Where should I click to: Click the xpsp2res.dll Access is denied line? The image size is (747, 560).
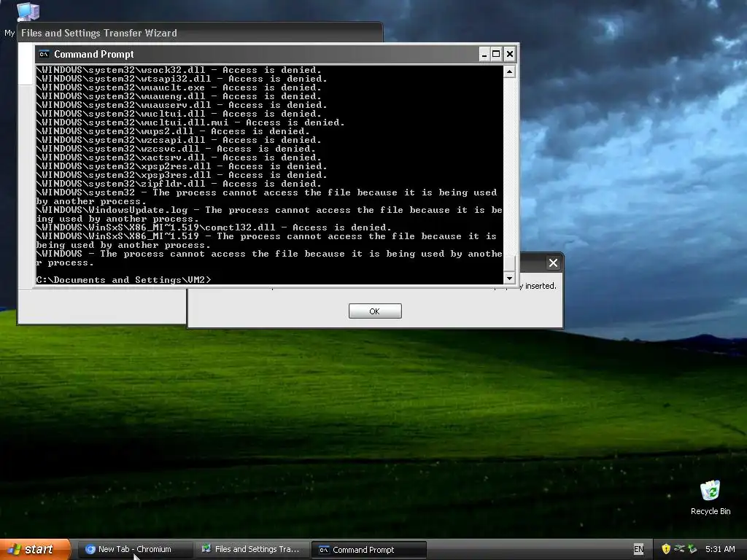(182, 166)
